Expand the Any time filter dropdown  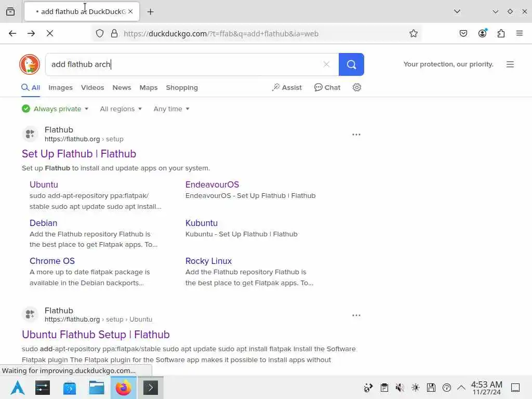(x=171, y=109)
